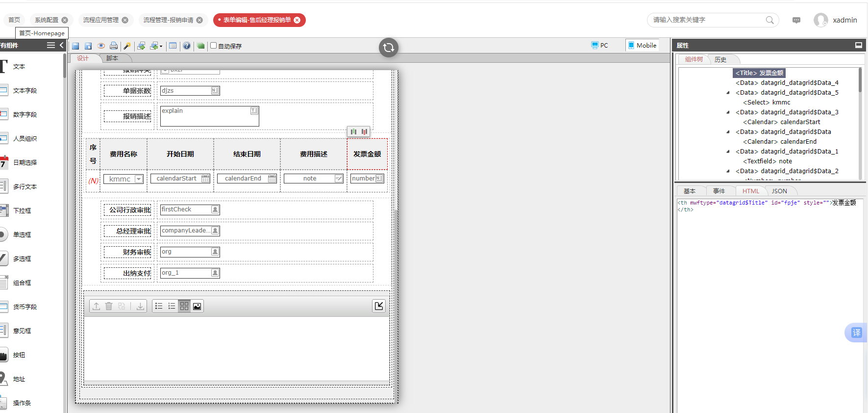Image resolution: width=868 pixels, height=413 pixels.
Task: Switch attachment view to grid tiles
Action: (x=184, y=306)
